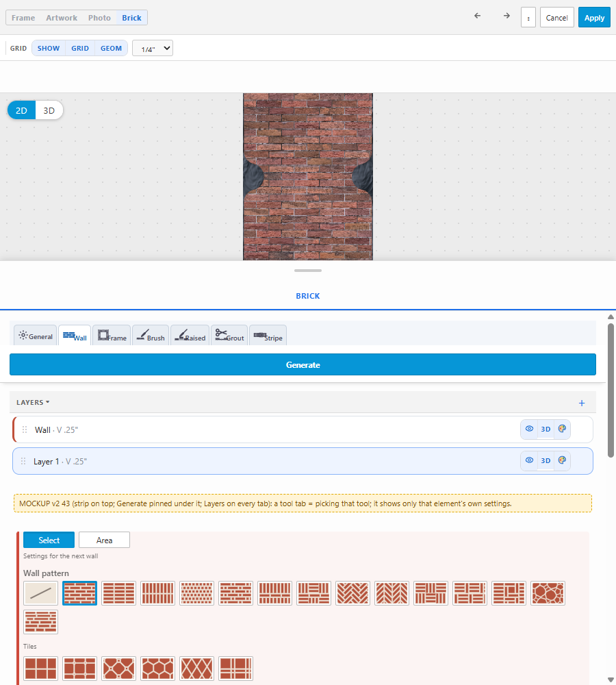The width and height of the screenshot is (616, 685).
Task: Click the BRICK panel heading
Action: click(308, 296)
